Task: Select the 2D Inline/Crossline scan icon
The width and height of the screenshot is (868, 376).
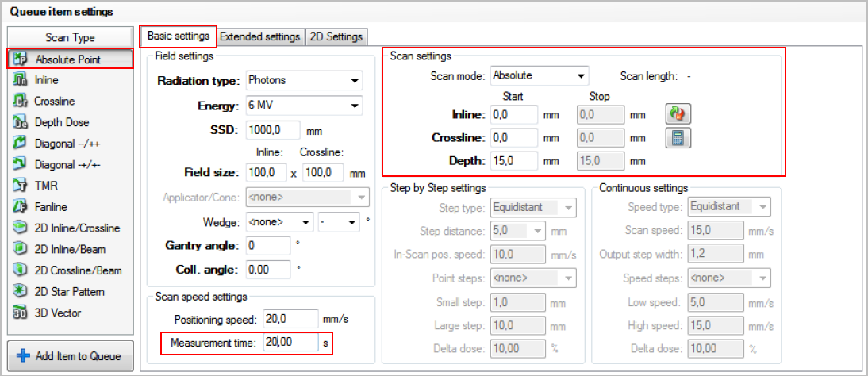Action: (x=21, y=228)
